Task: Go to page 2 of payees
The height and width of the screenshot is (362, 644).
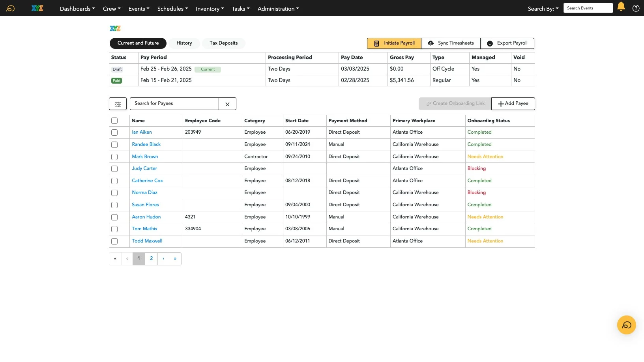Action: pos(151,259)
